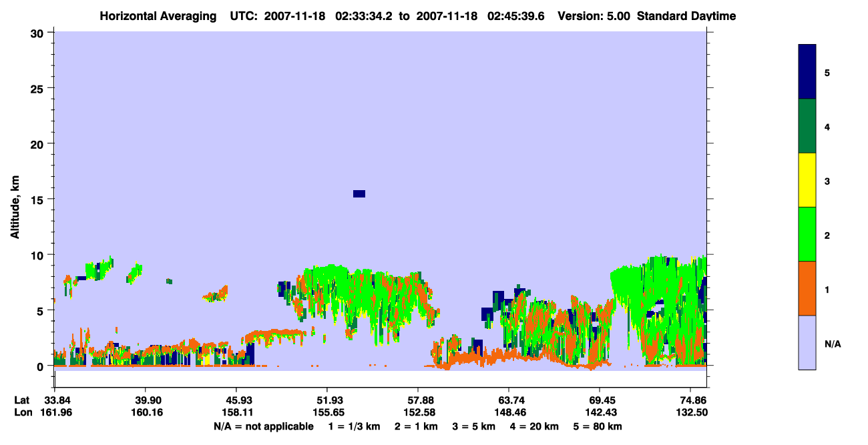
Task: Click the dark blue colorbar segment labeled 5
Action: 807,72
